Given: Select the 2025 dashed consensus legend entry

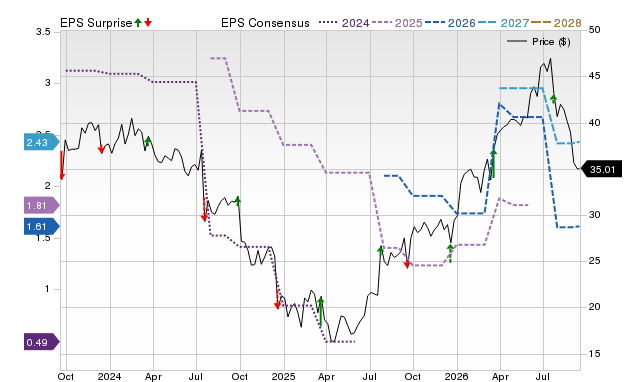Looking at the screenshot, I should click(397, 23).
